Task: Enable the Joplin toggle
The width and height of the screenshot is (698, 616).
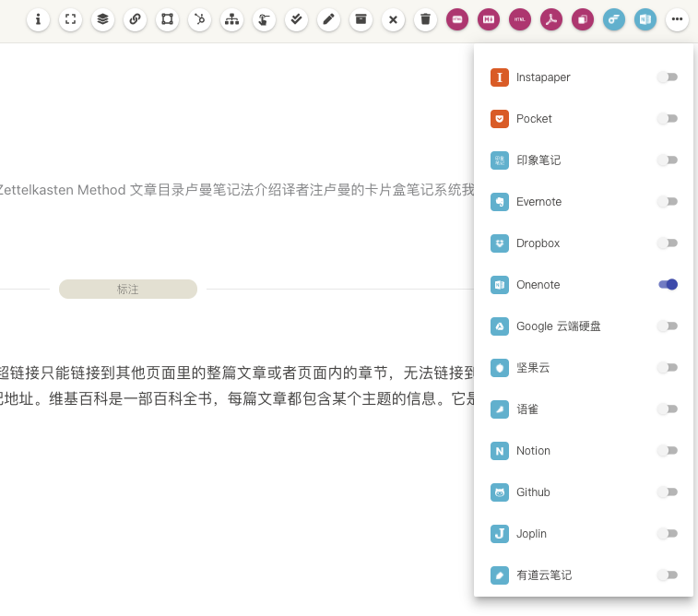Action: tap(668, 534)
